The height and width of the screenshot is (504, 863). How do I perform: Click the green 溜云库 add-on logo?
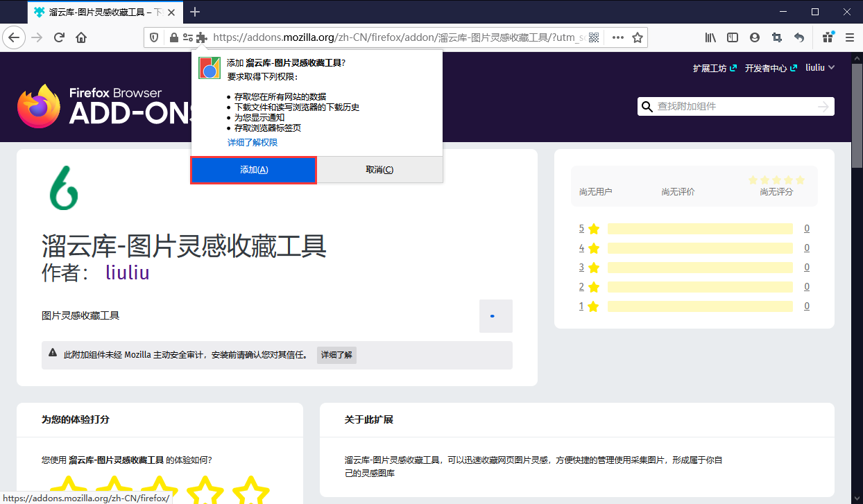coord(64,187)
